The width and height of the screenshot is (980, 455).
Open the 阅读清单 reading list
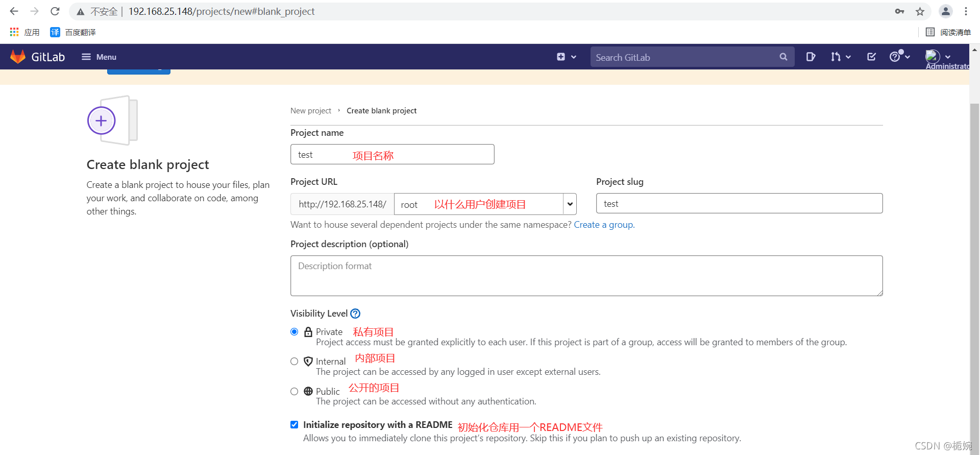pyautogui.click(x=948, y=32)
